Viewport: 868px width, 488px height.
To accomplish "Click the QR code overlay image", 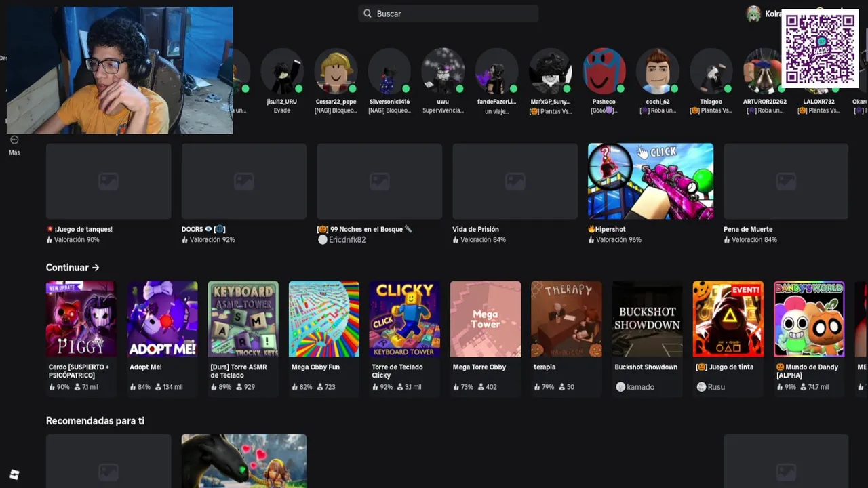I will [820, 49].
